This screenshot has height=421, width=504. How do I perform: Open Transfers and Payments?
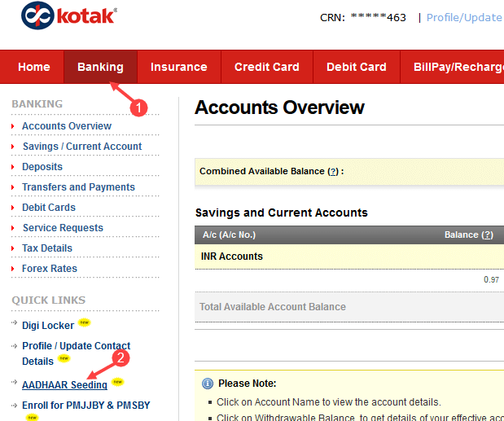(78, 187)
